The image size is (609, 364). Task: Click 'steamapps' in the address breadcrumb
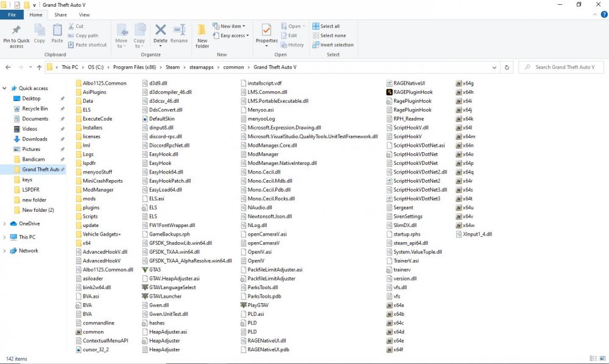[x=201, y=67]
